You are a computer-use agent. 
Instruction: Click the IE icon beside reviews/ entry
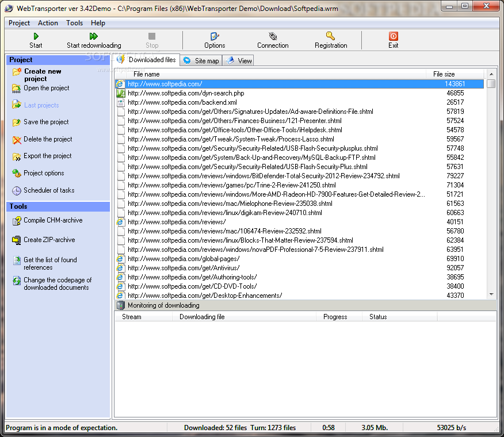120,222
